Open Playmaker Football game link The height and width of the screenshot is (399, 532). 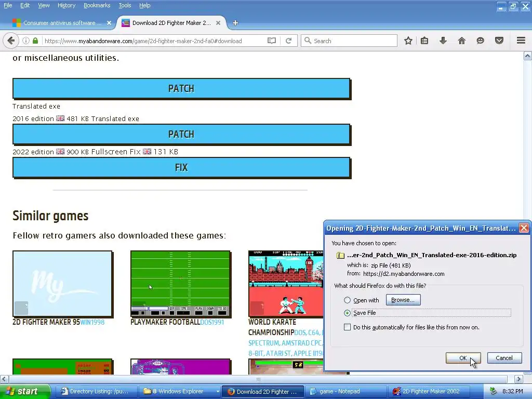pyautogui.click(x=165, y=322)
